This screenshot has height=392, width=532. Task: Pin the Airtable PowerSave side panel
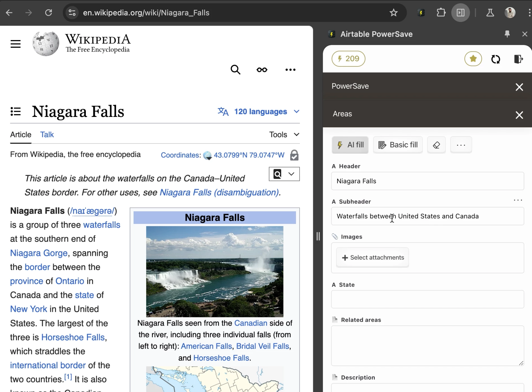click(x=507, y=34)
